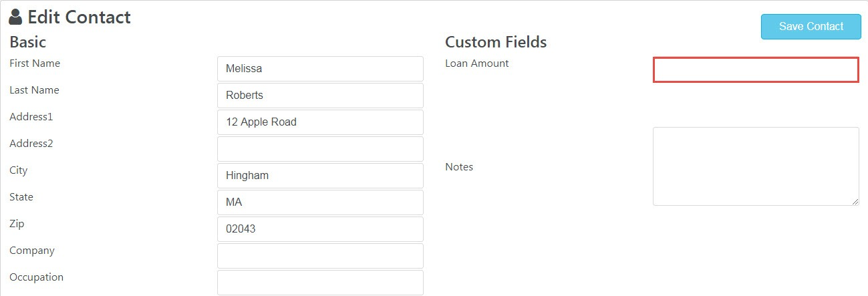The width and height of the screenshot is (868, 296).
Task: Click the empty Address2 input field
Action: tap(320, 149)
